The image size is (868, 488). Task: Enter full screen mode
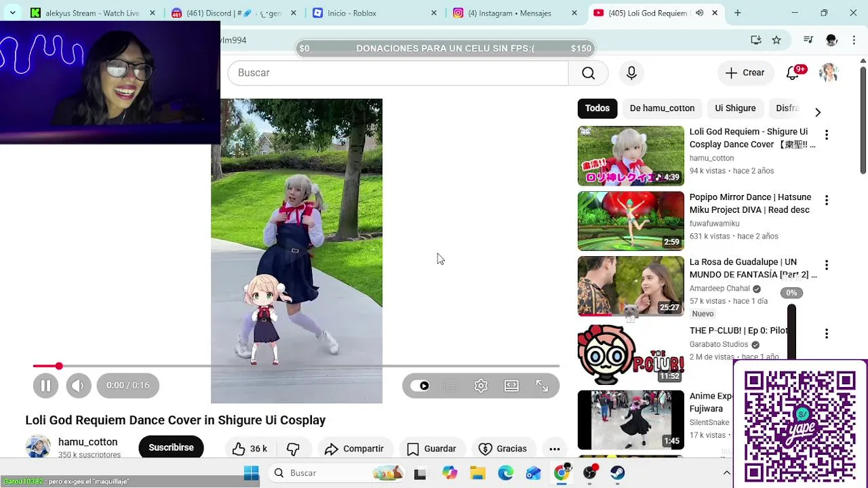542,386
